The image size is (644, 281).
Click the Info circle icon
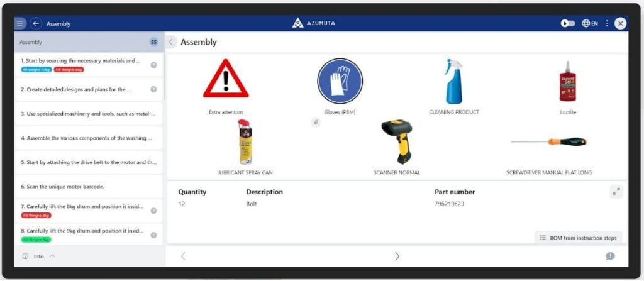coord(25,256)
